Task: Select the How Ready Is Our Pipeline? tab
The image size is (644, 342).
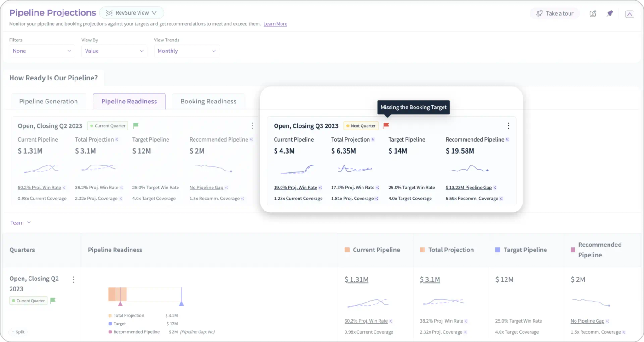Action: 53,78
